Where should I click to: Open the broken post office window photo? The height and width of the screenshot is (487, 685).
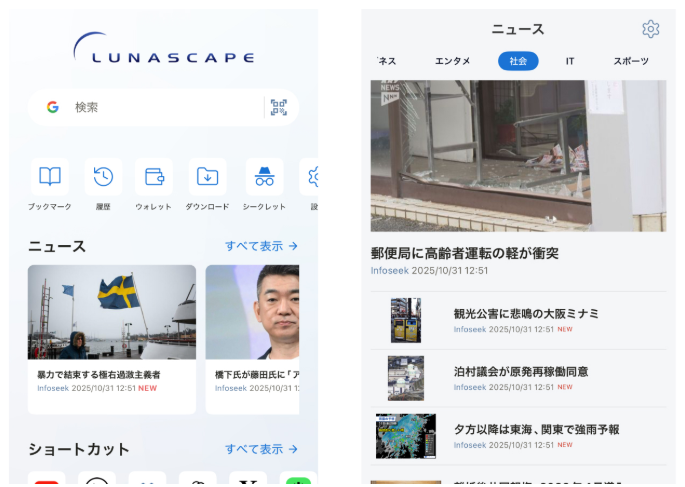[519, 156]
